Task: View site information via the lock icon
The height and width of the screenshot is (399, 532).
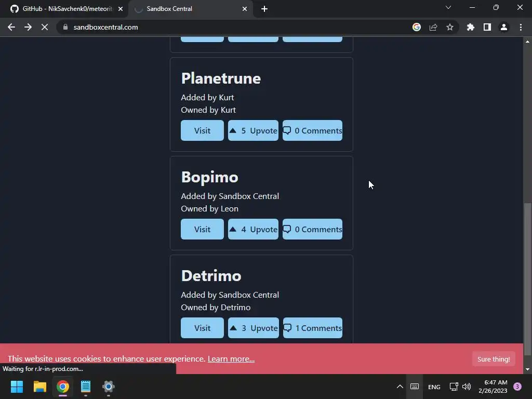Action: [x=65, y=27]
